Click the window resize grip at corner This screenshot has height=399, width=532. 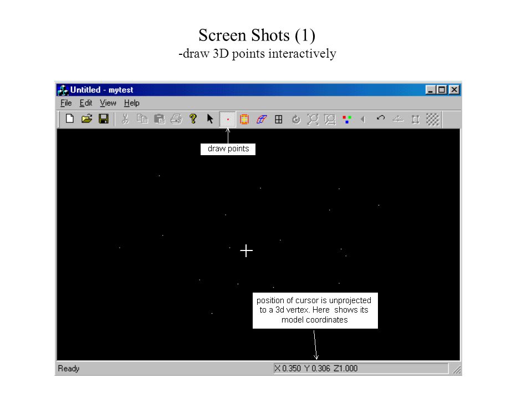point(457,370)
